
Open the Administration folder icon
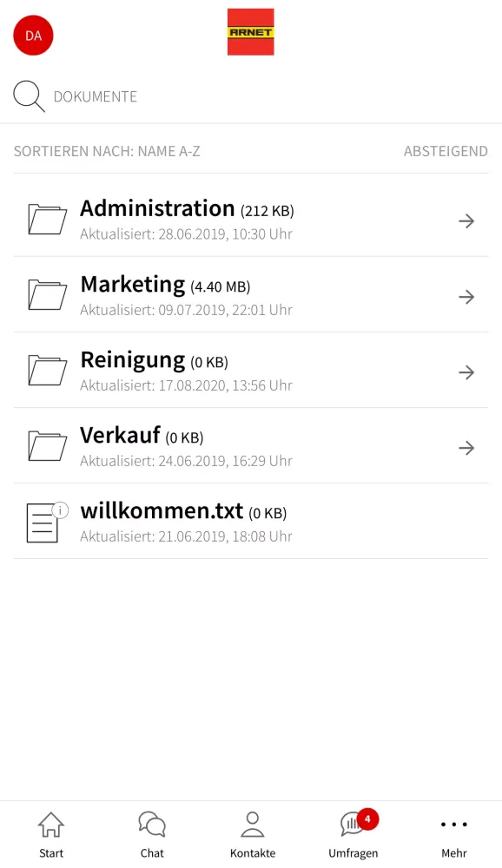[47, 220]
